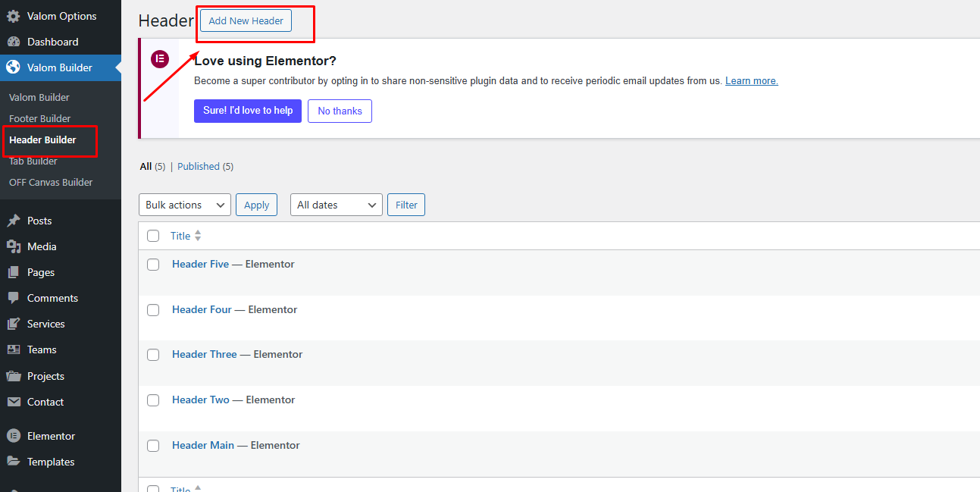Click the Valom Options gear icon
This screenshot has height=492, width=980.
pyautogui.click(x=13, y=16)
